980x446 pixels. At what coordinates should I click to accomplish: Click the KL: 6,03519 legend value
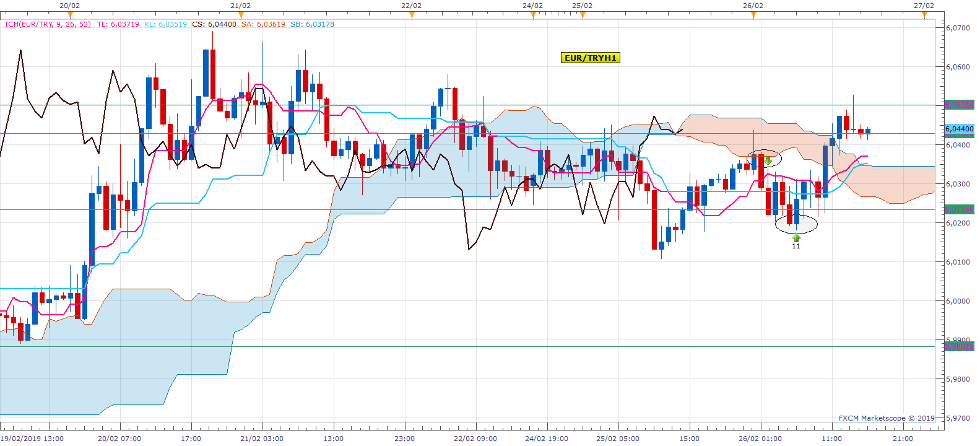click(x=165, y=24)
